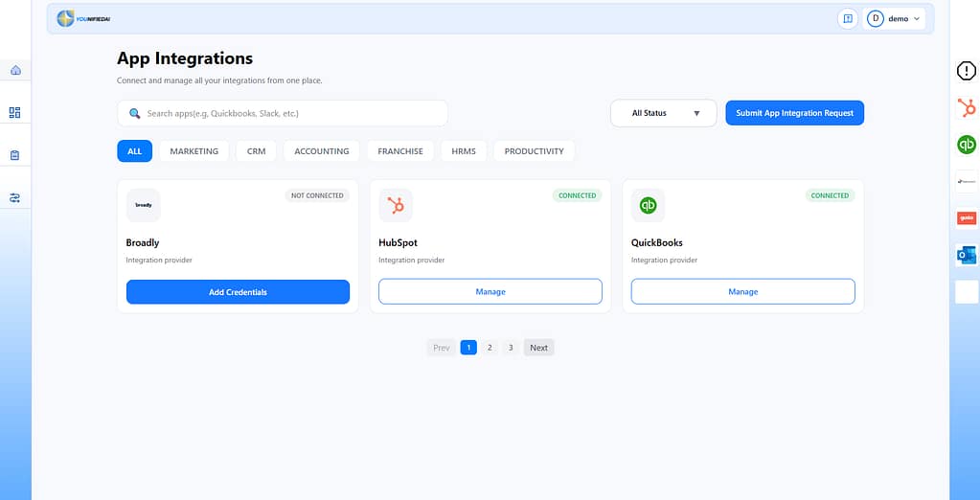
Task: Open QuickBooks shortcut in right sidebar
Action: click(x=967, y=145)
